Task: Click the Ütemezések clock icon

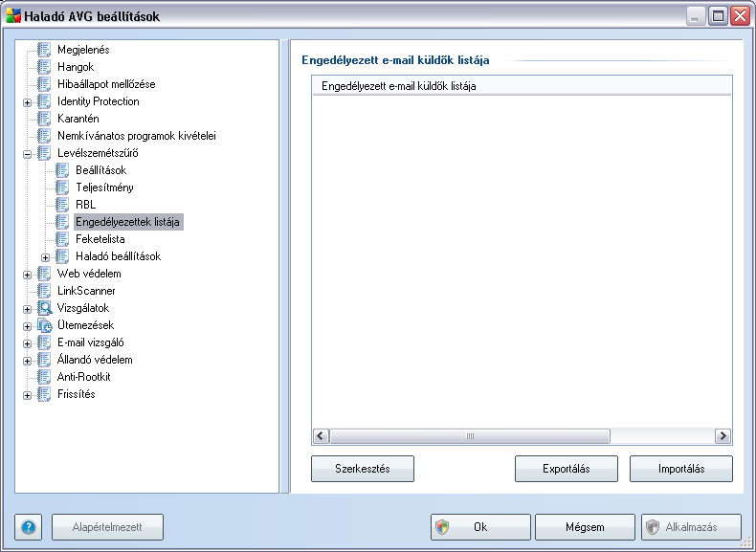Action: (45, 325)
